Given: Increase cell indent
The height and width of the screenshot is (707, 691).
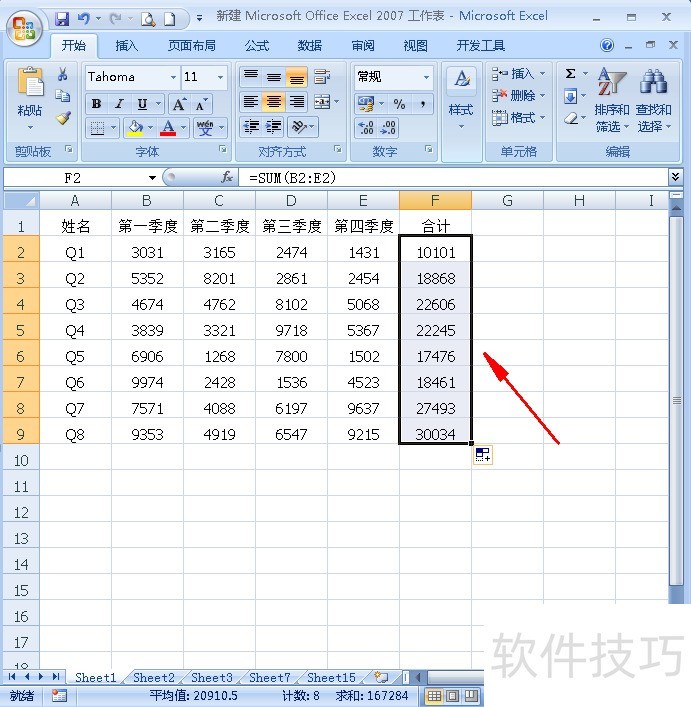Looking at the screenshot, I should click(x=273, y=127).
